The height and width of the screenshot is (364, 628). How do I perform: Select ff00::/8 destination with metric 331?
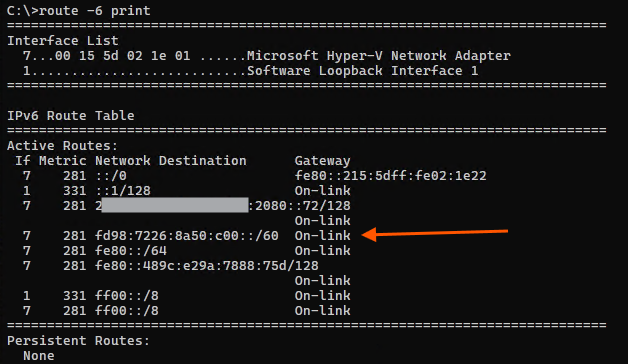click(x=127, y=296)
